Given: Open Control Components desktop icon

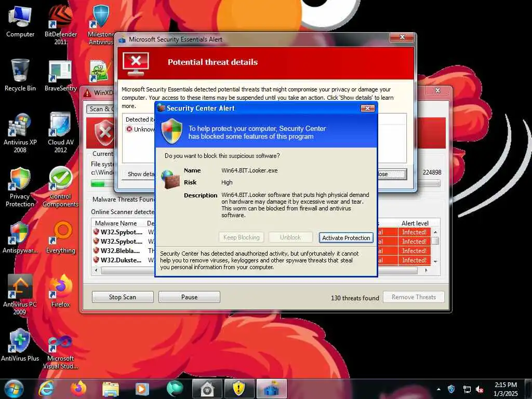Looking at the screenshot, I should pyautogui.click(x=60, y=187).
